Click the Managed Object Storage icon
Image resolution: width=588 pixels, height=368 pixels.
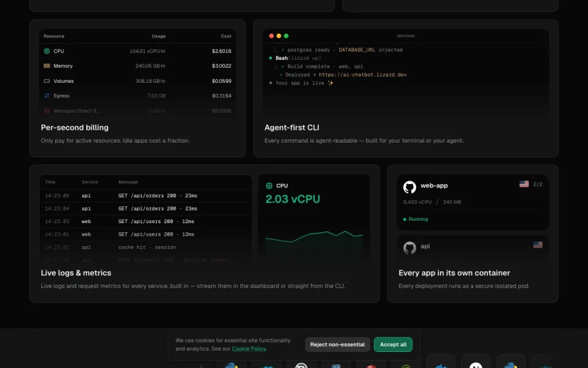click(47, 111)
